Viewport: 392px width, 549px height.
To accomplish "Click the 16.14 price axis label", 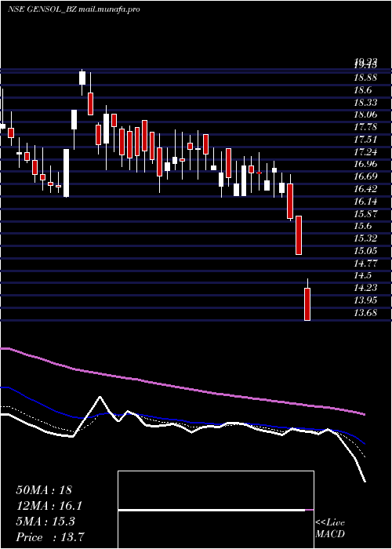I will tap(365, 202).
